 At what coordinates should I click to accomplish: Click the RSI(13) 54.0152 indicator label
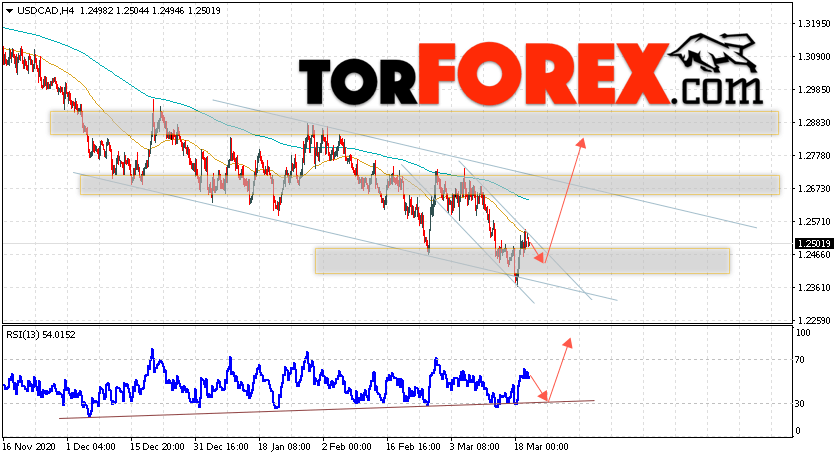tap(41, 335)
